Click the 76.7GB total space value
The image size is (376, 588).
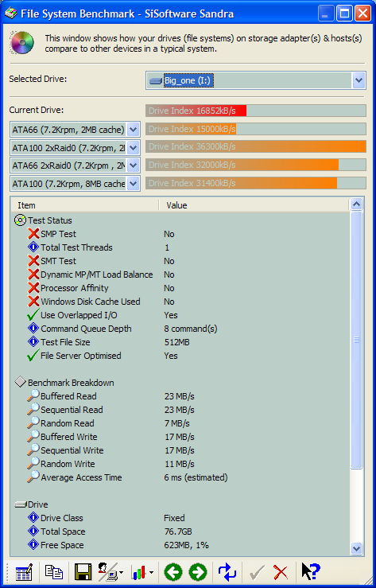point(178,532)
